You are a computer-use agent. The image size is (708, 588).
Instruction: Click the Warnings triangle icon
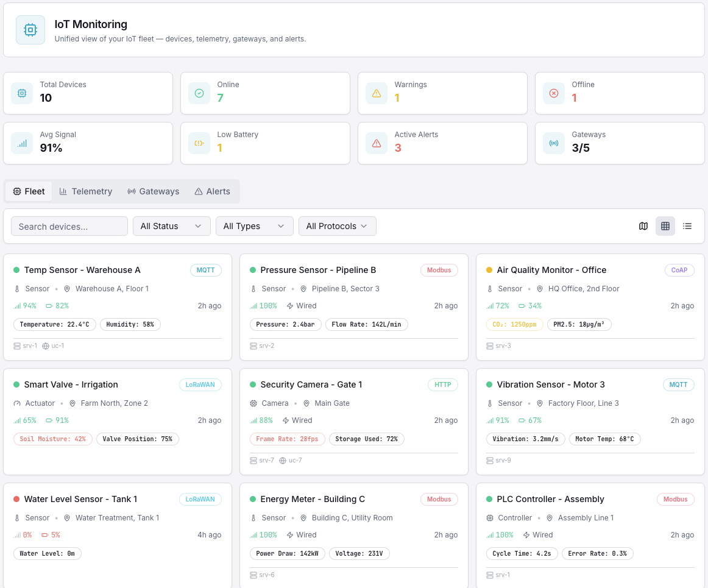[377, 93]
